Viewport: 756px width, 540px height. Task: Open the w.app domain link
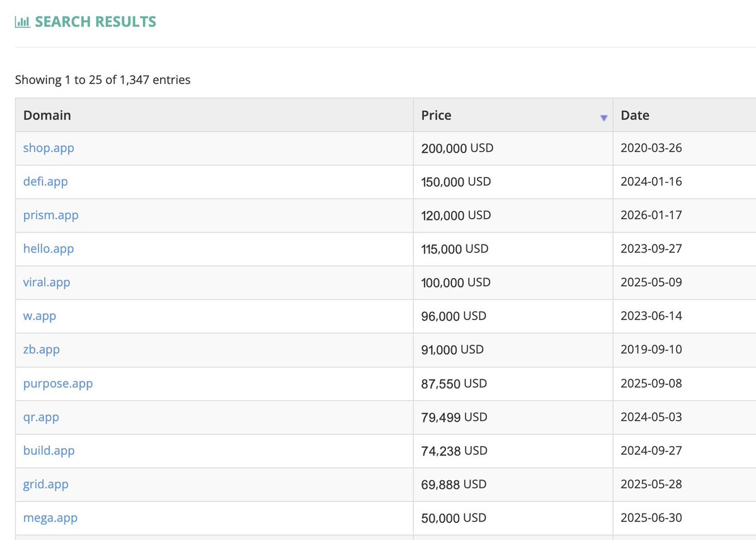point(40,316)
